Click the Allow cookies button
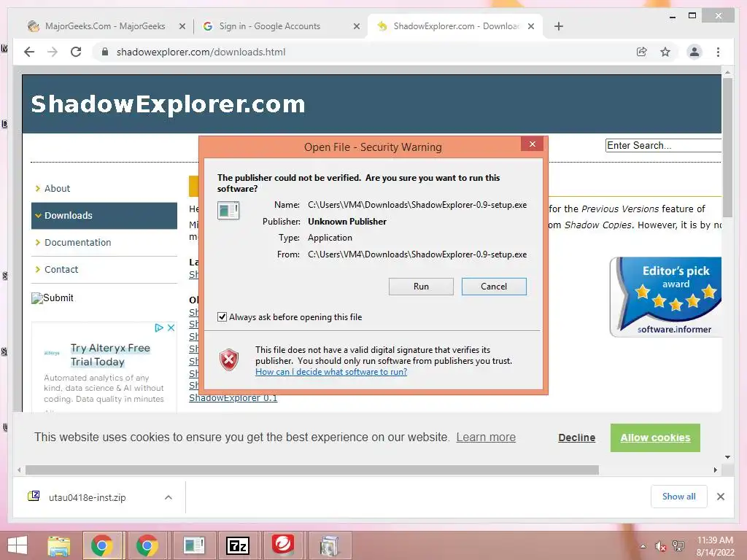The image size is (747, 560). (655, 437)
